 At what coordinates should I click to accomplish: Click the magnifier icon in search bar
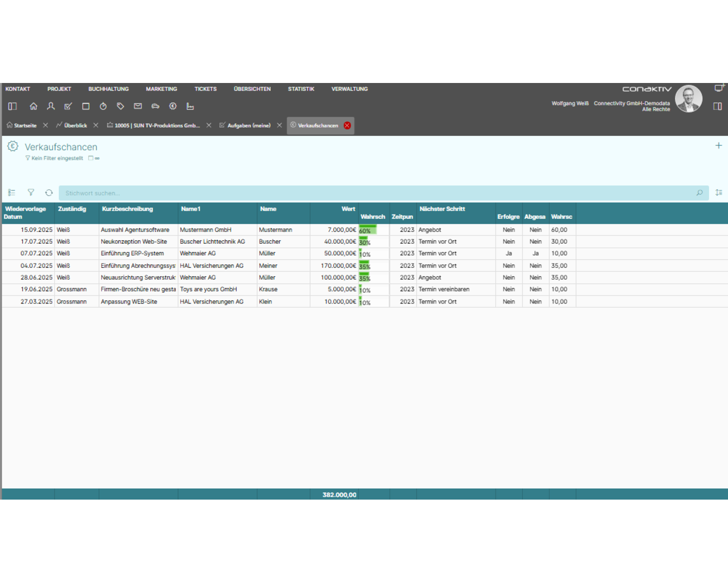coord(700,193)
